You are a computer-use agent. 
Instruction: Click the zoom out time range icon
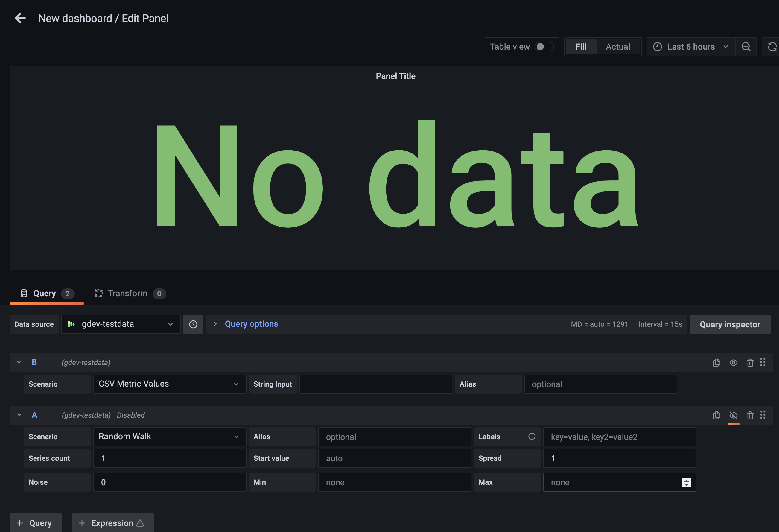(x=746, y=47)
